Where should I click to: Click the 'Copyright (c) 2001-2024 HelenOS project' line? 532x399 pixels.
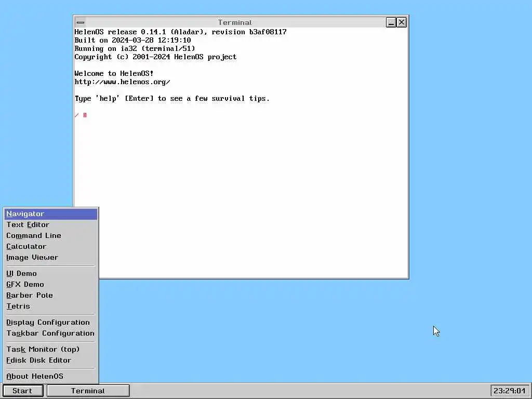(x=155, y=57)
